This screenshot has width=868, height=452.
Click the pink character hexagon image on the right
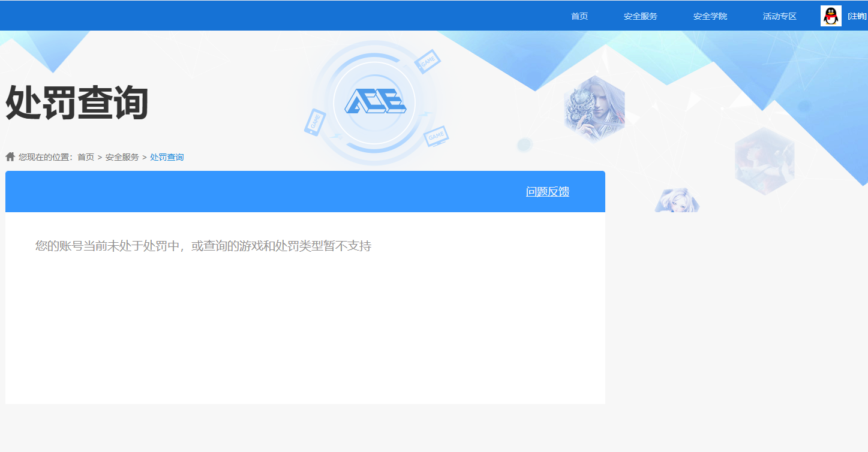click(765, 161)
